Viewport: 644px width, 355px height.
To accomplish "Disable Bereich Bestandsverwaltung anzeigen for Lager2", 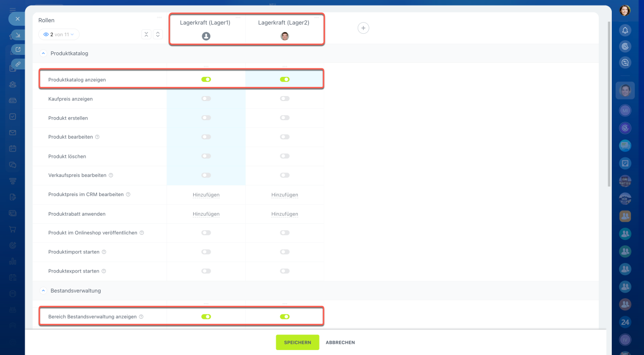I will coord(285,317).
